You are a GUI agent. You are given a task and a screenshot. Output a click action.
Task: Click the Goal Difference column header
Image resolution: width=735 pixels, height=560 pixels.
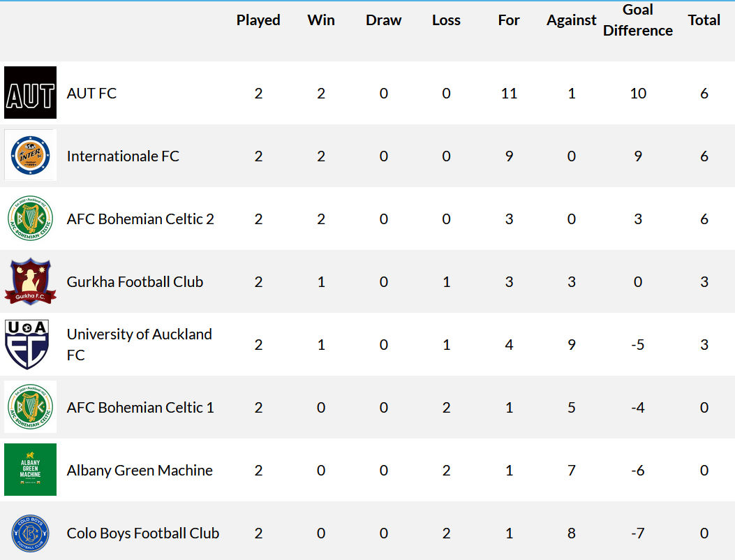(x=637, y=20)
